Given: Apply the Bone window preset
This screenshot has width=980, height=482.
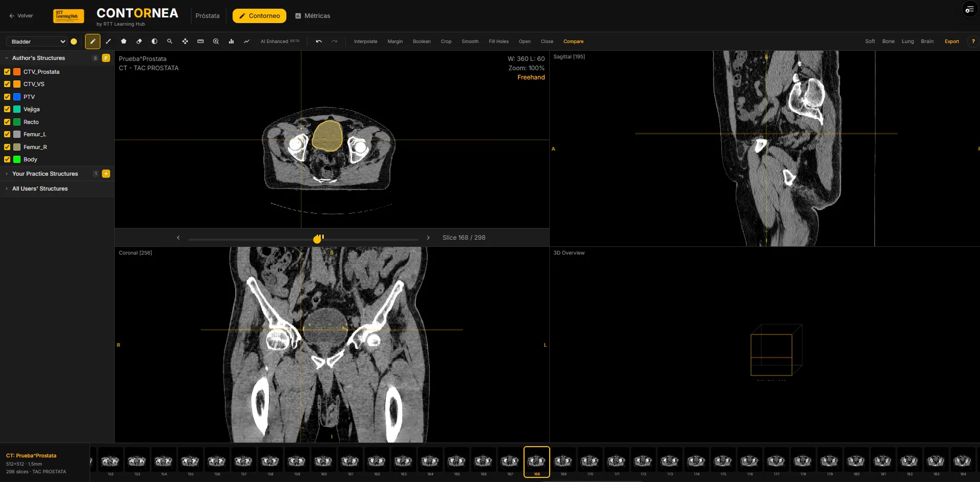Looking at the screenshot, I should (888, 41).
